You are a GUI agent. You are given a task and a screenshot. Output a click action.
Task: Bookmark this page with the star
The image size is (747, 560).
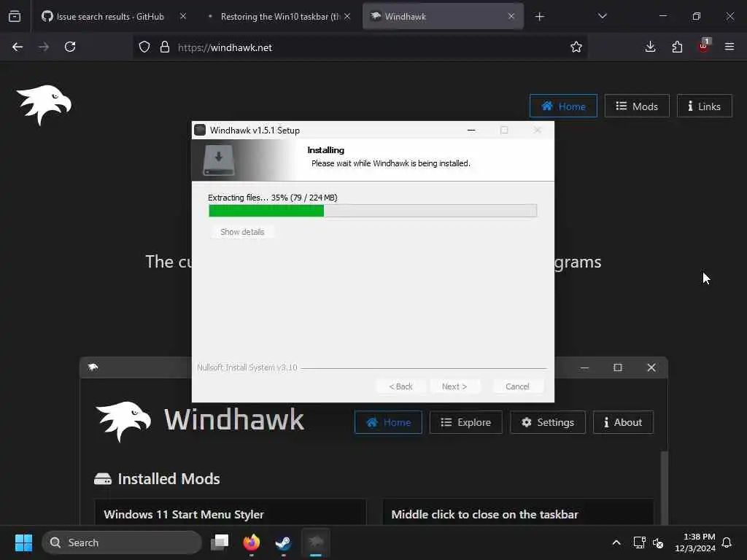click(x=576, y=47)
